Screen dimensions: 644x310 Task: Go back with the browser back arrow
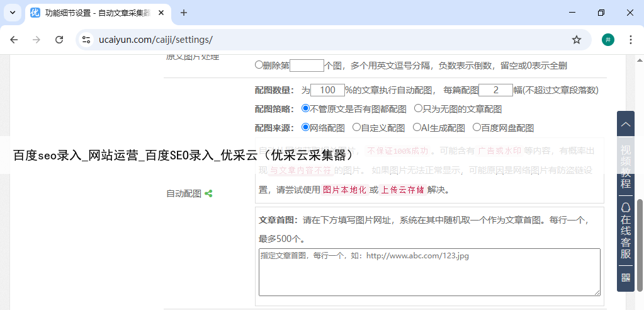click(14, 40)
